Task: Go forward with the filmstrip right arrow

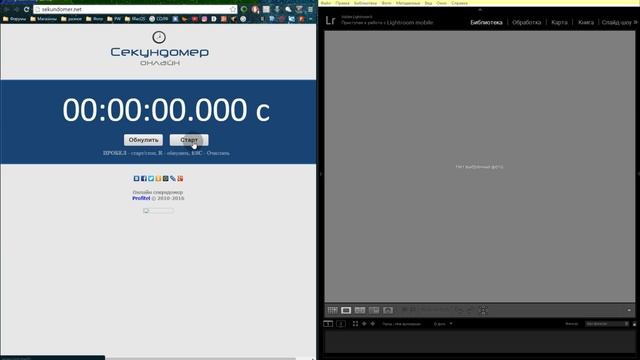Action: (x=373, y=324)
